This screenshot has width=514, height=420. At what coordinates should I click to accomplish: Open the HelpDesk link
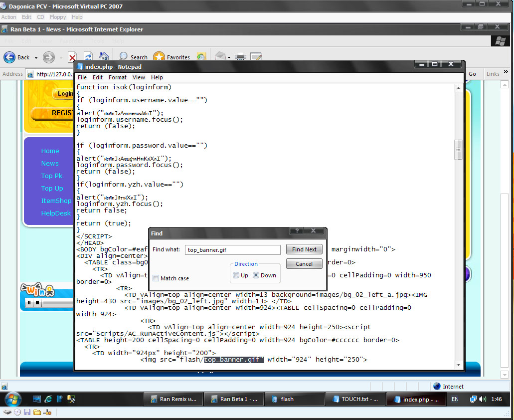56,213
